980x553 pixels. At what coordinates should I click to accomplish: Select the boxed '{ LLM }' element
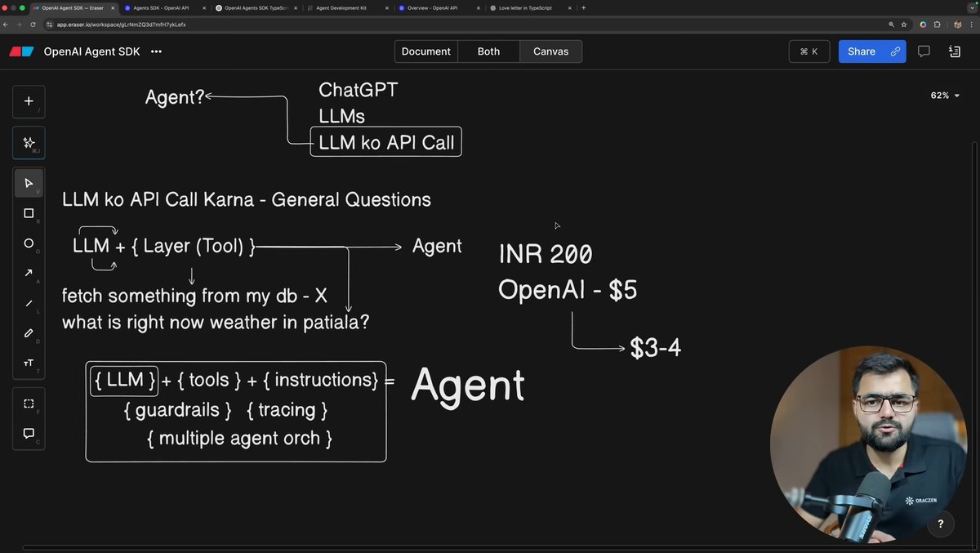[124, 380]
